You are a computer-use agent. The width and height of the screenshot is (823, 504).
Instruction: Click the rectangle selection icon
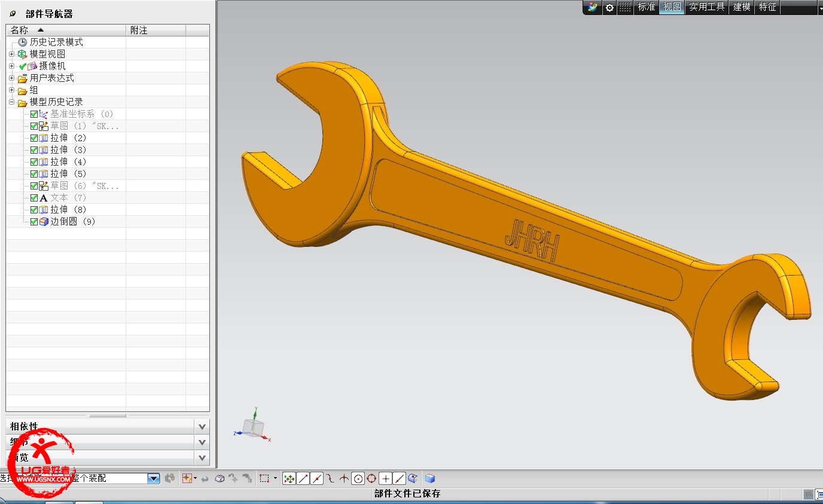pos(264,478)
